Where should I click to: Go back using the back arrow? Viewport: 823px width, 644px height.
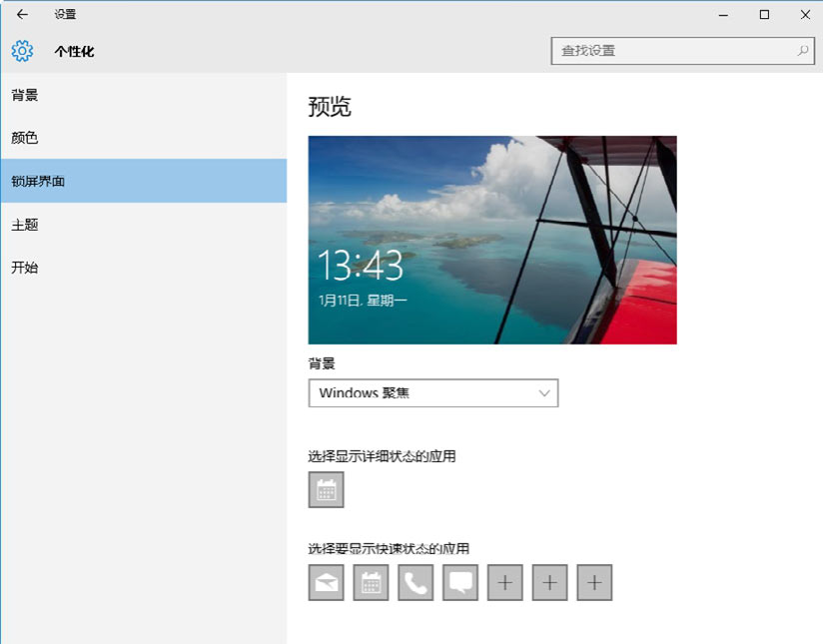22,15
